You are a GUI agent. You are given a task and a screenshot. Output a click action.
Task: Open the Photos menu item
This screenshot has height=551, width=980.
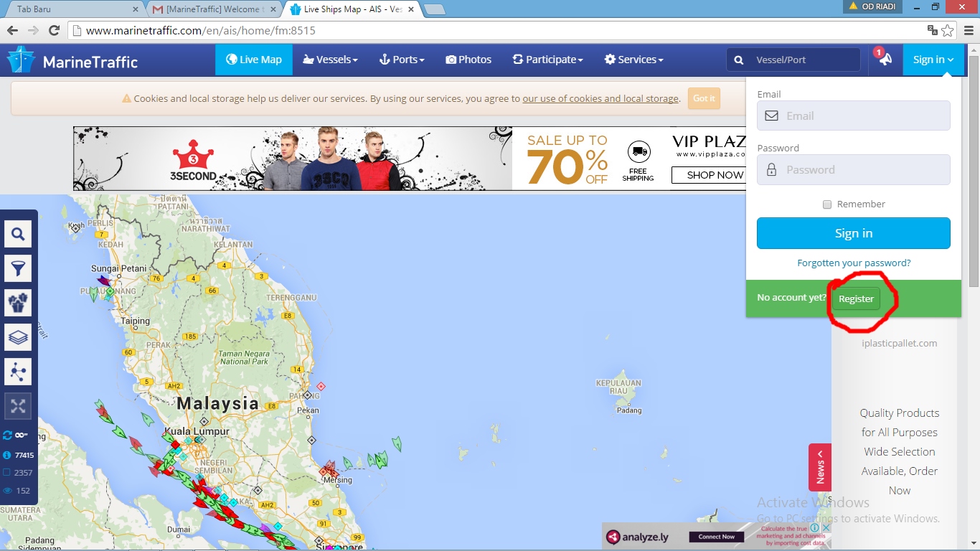(x=468, y=60)
